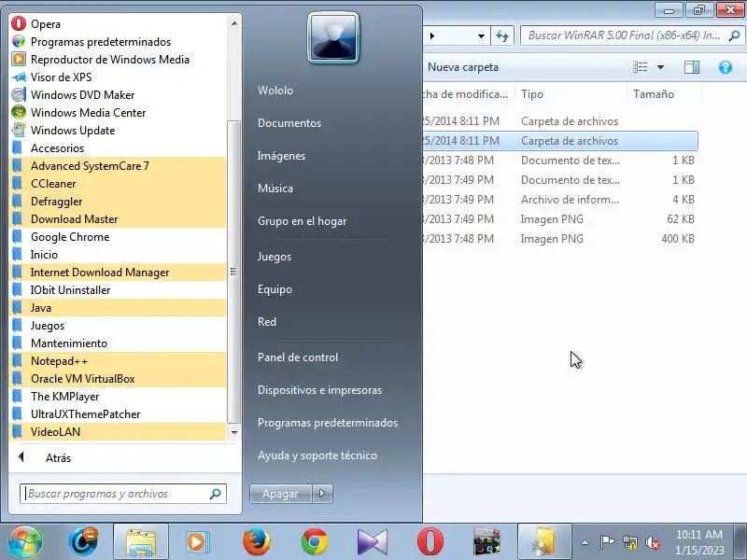The width and height of the screenshot is (747, 560).
Task: Click the user account picture
Action: (333, 37)
